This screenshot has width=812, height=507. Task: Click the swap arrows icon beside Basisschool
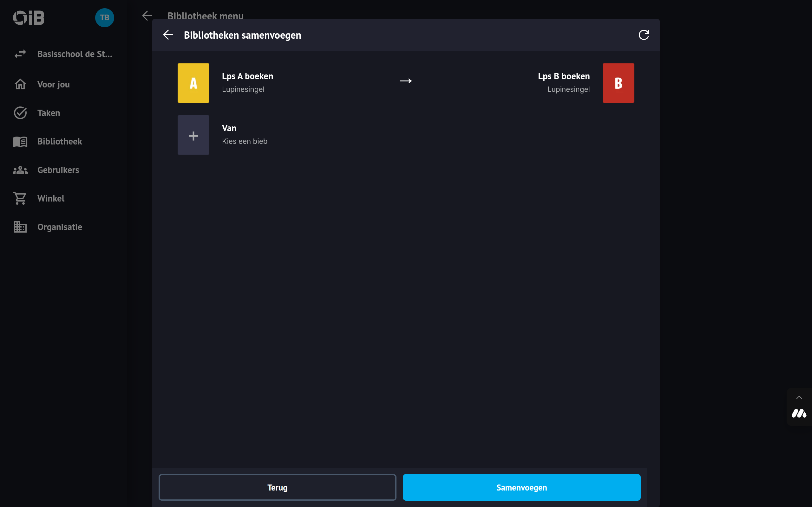pyautogui.click(x=20, y=54)
